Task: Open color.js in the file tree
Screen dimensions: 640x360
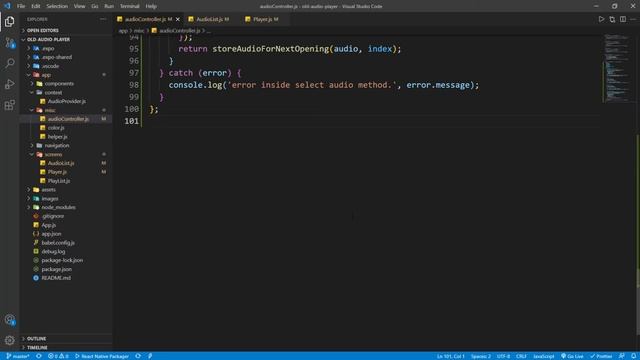Action: [x=66, y=128]
